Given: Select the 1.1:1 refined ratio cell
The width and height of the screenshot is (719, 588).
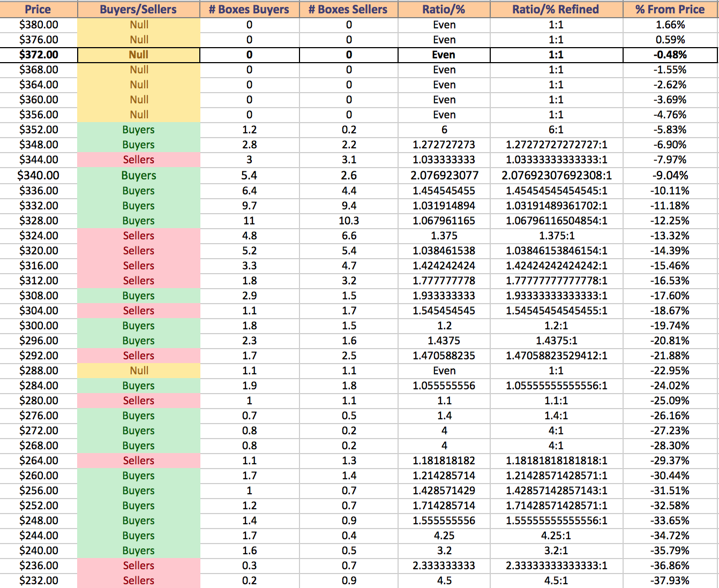Looking at the screenshot, I should click(x=556, y=401).
